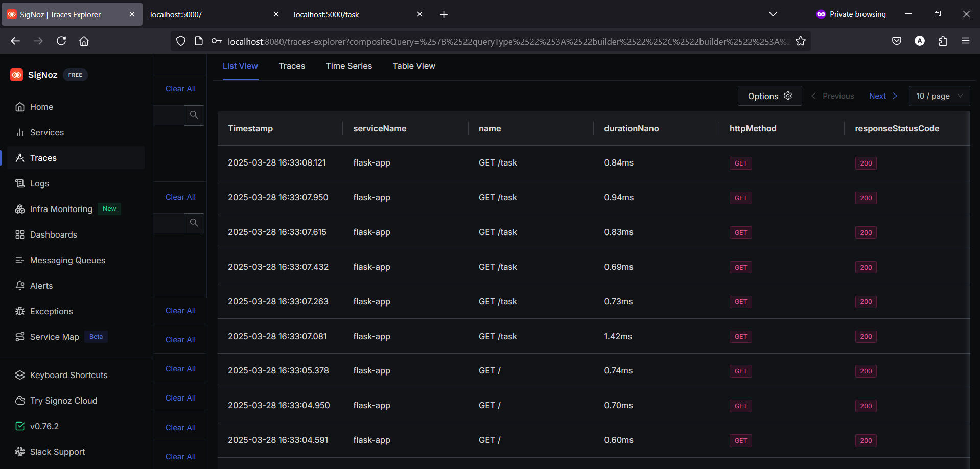Screen dimensions: 980x469
Task: Open the Traces sidebar item
Action: (76, 158)
